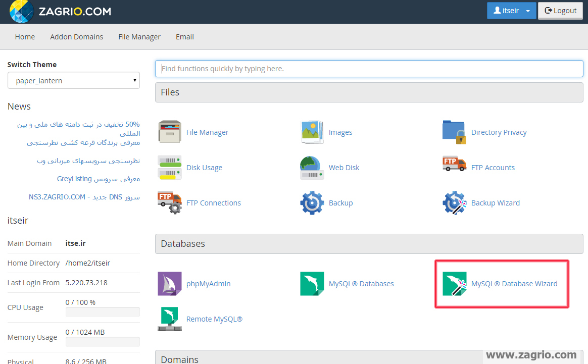Click the Backup text link
The image size is (588, 364).
[x=340, y=203]
